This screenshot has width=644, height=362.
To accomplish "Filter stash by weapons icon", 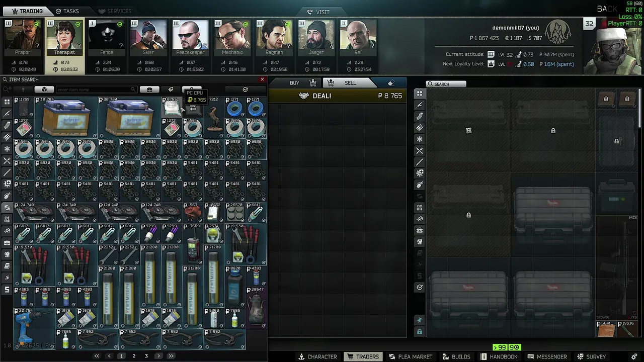I will (x=420, y=105).
